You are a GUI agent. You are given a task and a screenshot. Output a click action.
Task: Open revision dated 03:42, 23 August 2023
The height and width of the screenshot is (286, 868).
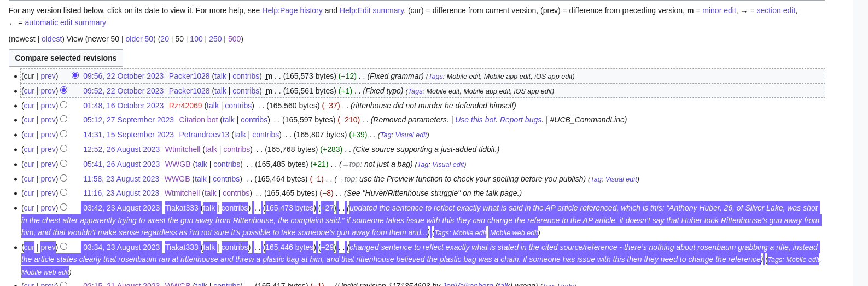[x=121, y=208]
